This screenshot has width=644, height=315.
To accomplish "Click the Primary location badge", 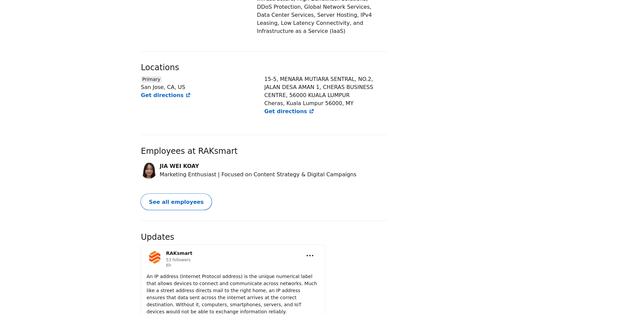I will (151, 79).
